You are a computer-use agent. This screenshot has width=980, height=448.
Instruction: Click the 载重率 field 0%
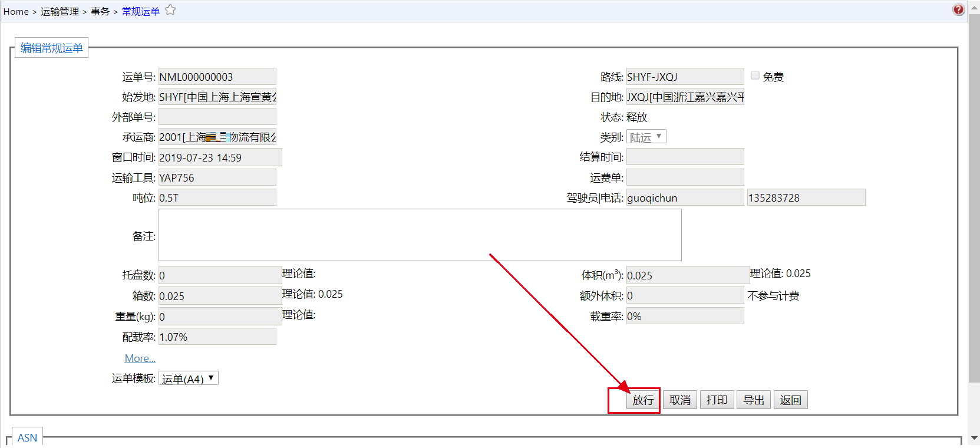coord(685,316)
